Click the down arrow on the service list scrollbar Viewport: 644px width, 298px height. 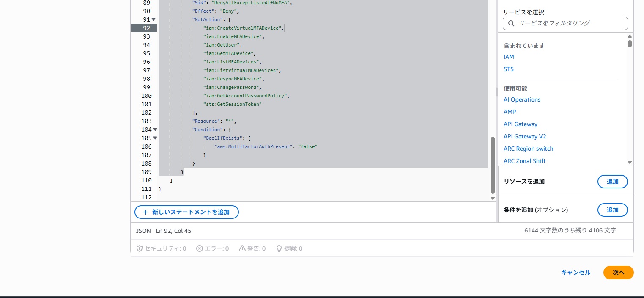[630, 162]
